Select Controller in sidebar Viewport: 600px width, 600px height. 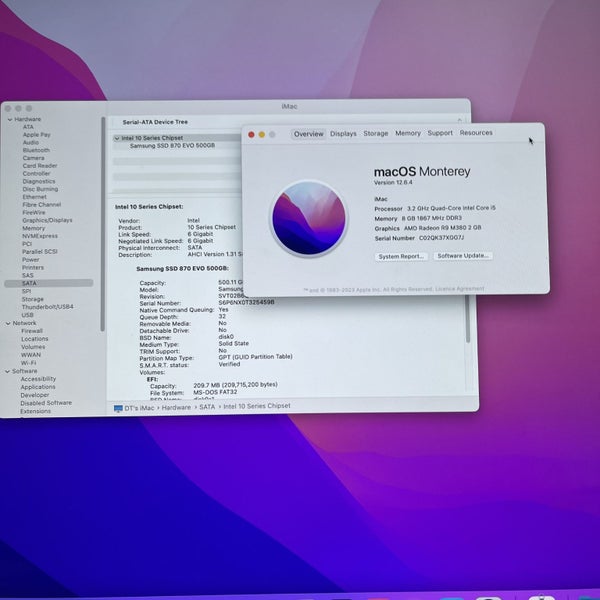[36, 173]
